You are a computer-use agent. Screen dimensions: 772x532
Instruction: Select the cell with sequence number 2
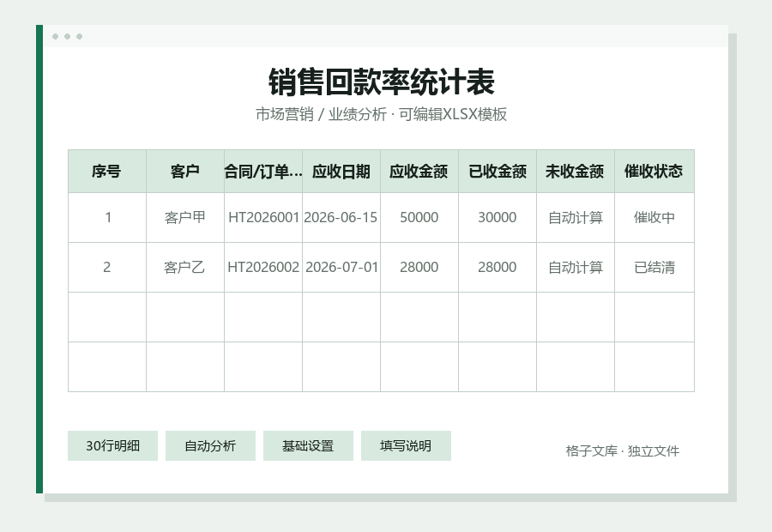[107, 268]
